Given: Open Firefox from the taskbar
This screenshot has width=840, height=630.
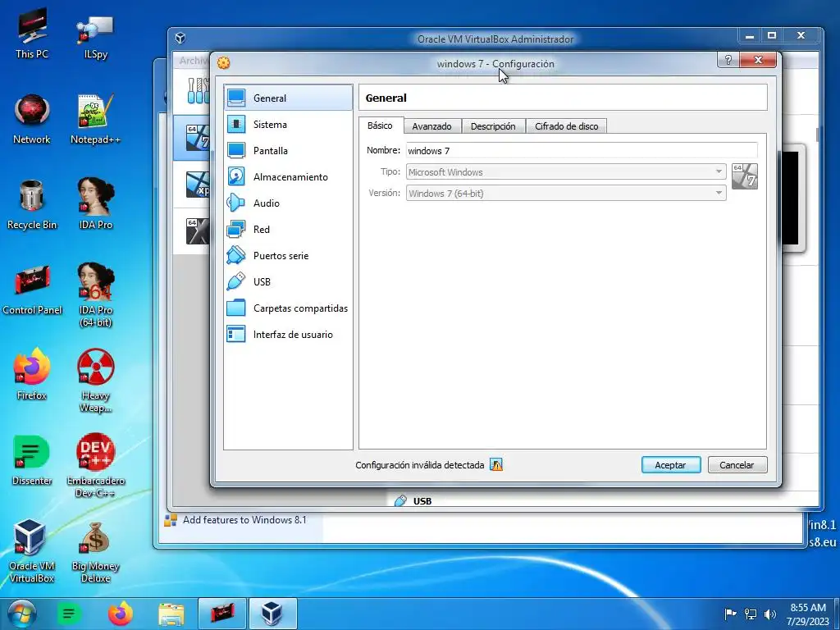Looking at the screenshot, I should (120, 614).
